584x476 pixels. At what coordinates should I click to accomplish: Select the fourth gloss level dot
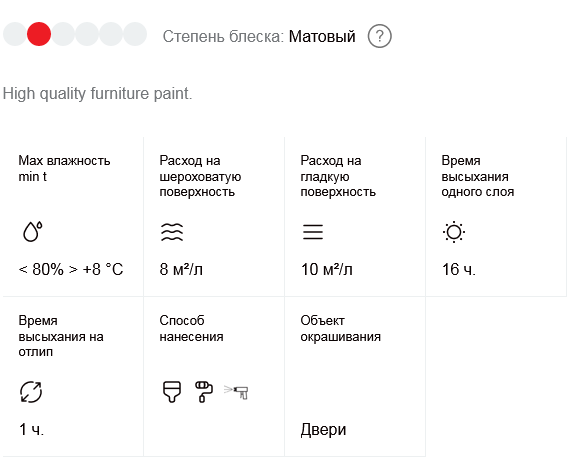(87, 34)
